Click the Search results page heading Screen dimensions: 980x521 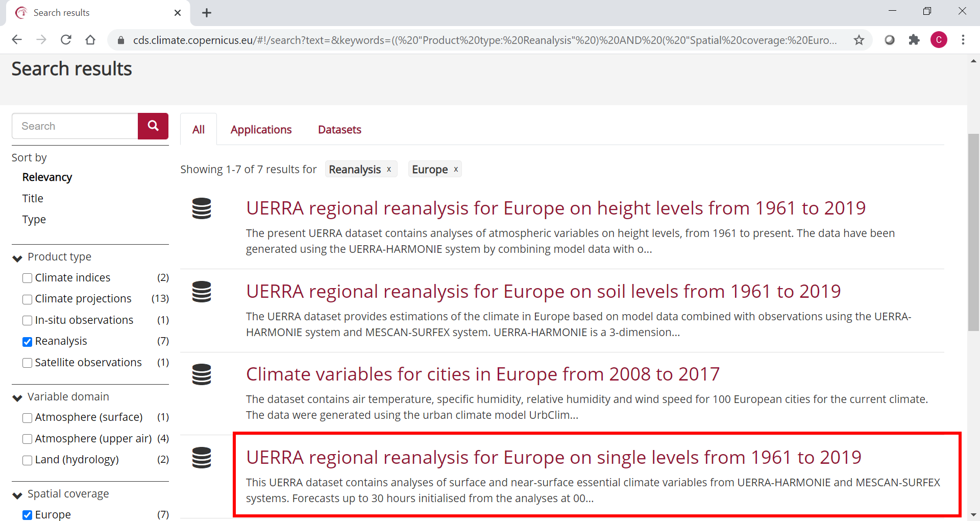click(71, 68)
